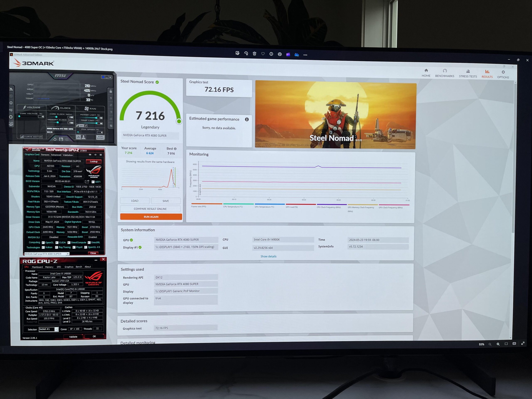Click the info icon next to Estimated game performance
Screen dimensions: 532x399
pos(247,119)
